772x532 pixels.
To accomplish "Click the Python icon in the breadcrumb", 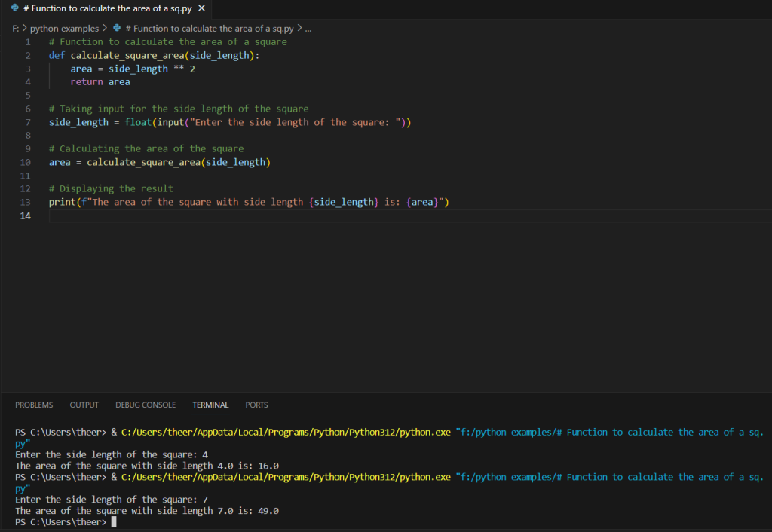I will [117, 29].
